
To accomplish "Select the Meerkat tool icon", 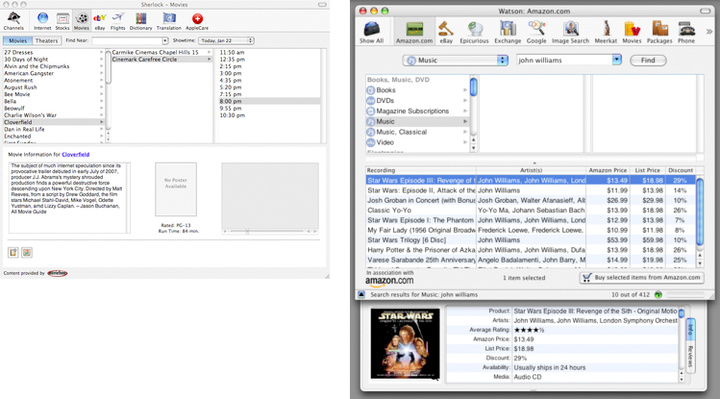I will (x=606, y=32).
